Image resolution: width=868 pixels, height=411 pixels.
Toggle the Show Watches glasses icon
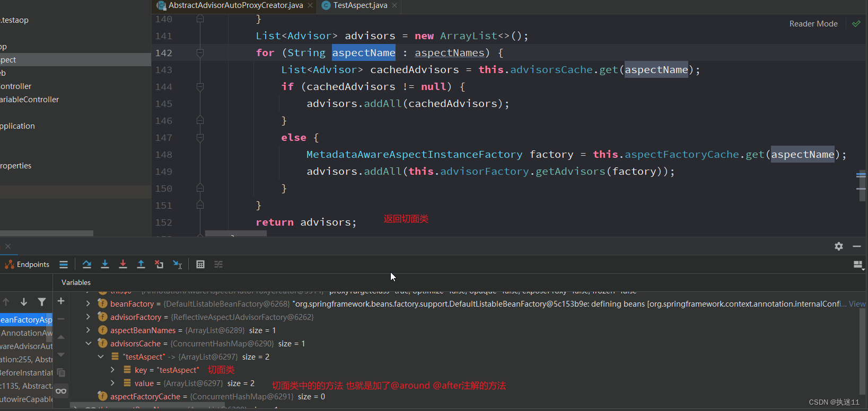point(61,391)
